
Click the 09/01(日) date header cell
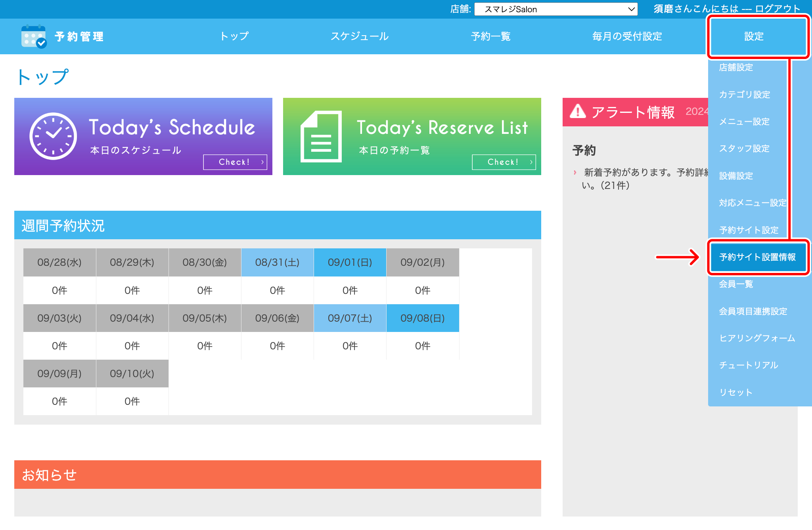coord(350,262)
